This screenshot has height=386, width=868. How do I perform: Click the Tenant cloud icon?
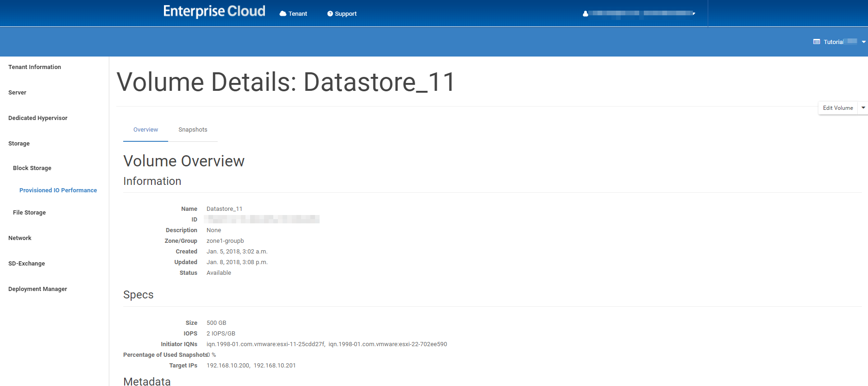pos(283,14)
